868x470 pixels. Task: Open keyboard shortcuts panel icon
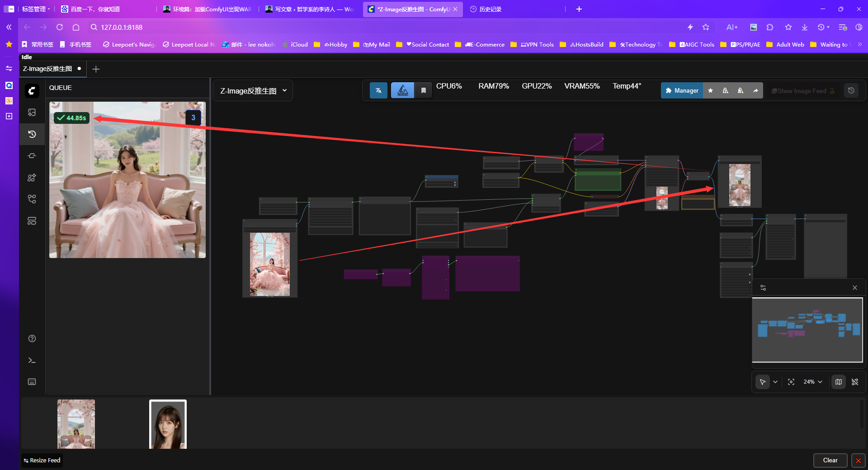click(32, 382)
